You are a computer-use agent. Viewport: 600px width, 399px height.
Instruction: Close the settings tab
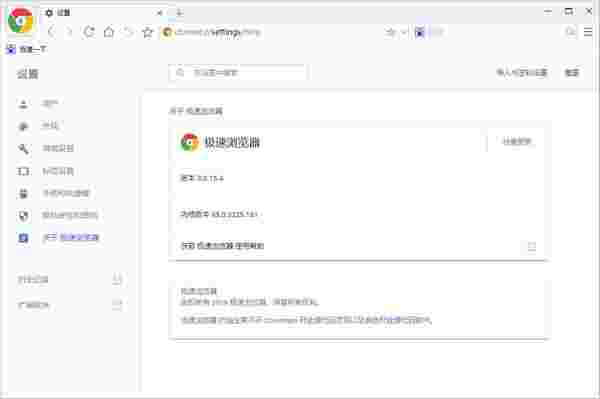160,13
